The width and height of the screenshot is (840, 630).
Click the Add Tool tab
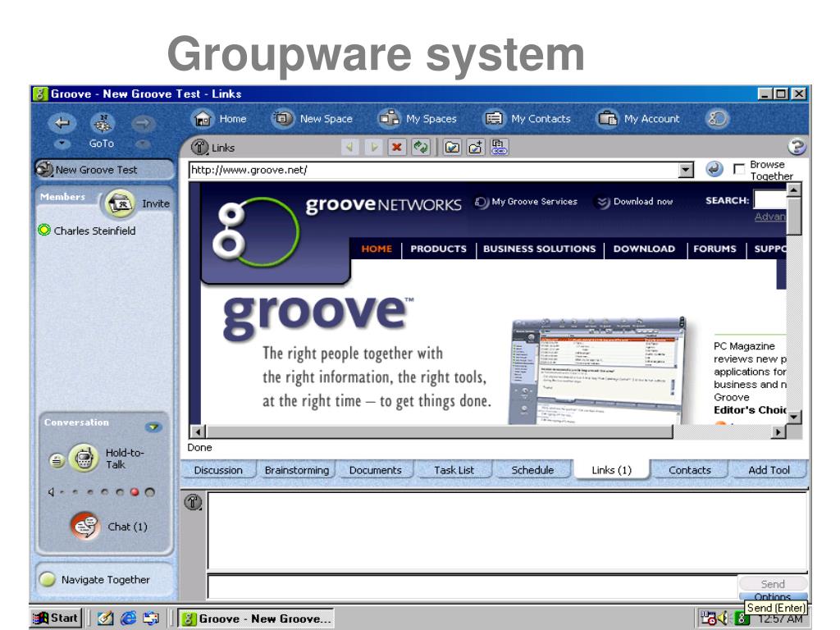click(769, 470)
